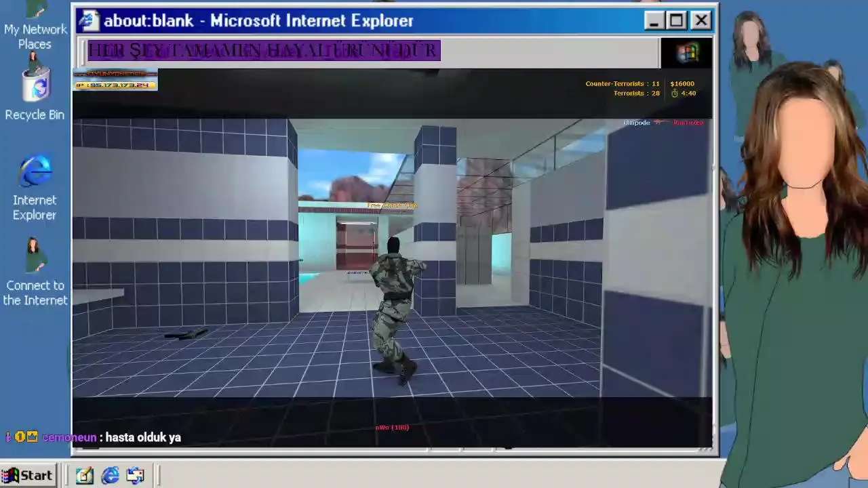Click the server IP address badge
The height and width of the screenshot is (488, 868).
pyautogui.click(x=115, y=85)
